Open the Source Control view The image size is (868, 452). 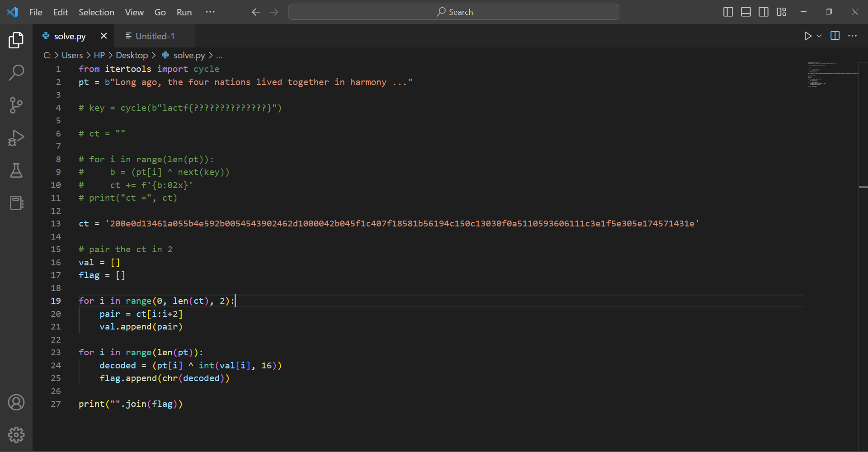(x=16, y=105)
